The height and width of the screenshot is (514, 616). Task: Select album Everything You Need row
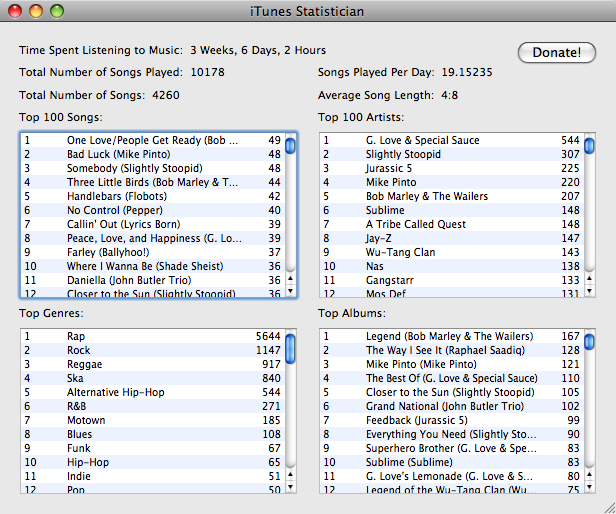tap(452, 434)
